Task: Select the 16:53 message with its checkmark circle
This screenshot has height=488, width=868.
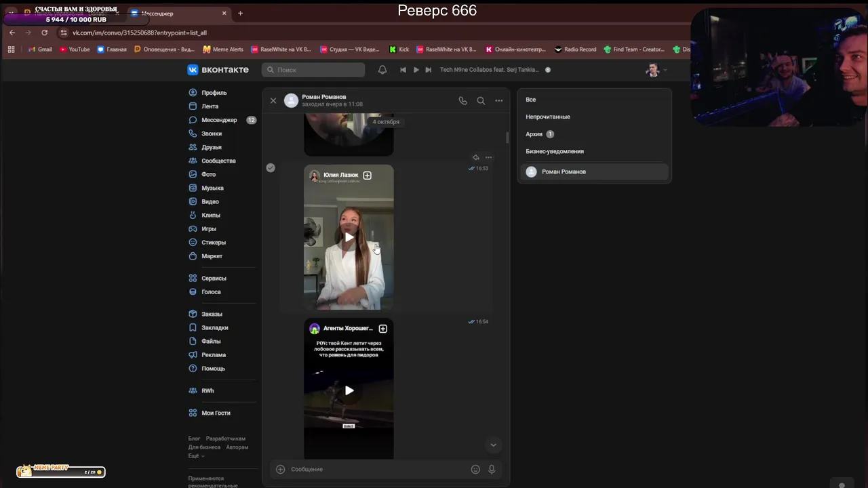Action: (271, 167)
